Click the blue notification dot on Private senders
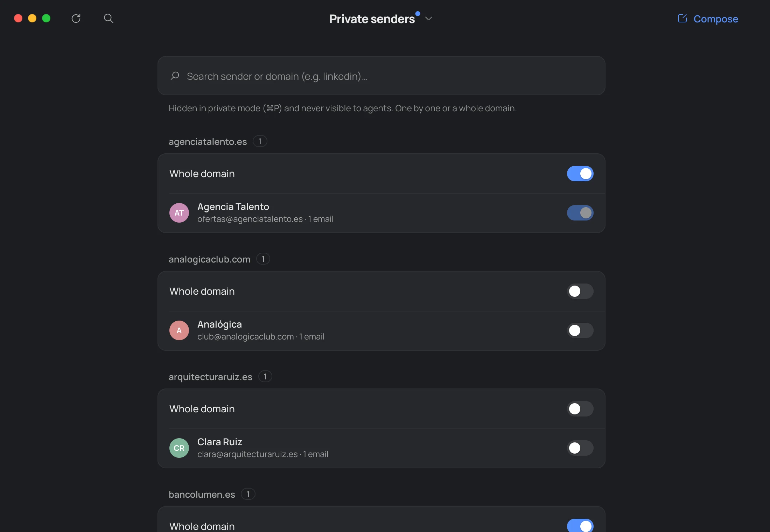770x532 pixels. click(x=418, y=14)
